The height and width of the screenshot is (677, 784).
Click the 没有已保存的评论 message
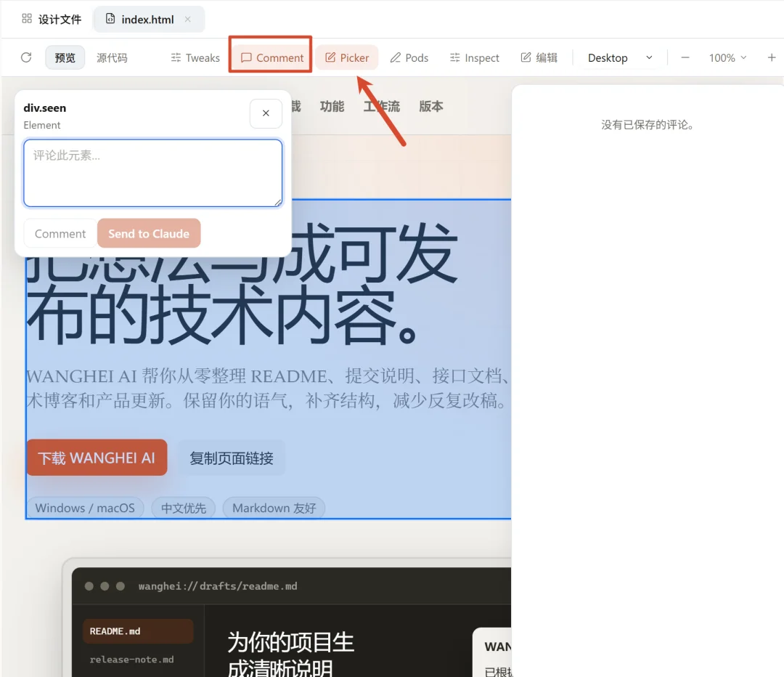pos(648,125)
